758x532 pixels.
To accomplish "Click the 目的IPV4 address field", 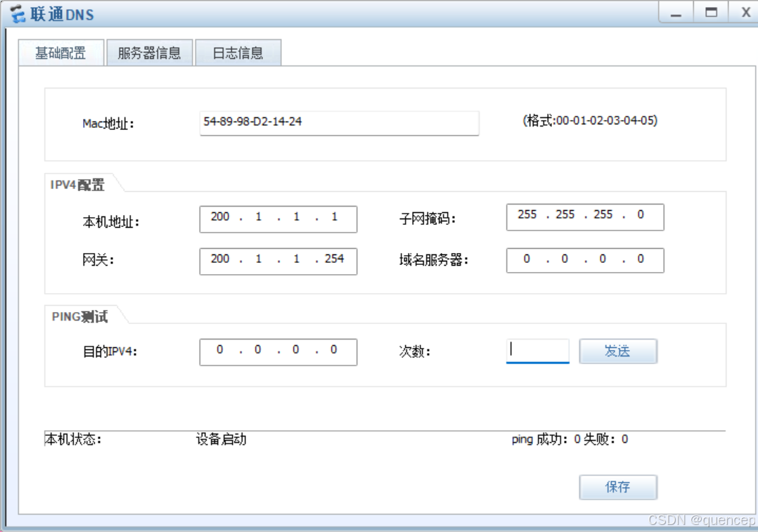I will (278, 352).
